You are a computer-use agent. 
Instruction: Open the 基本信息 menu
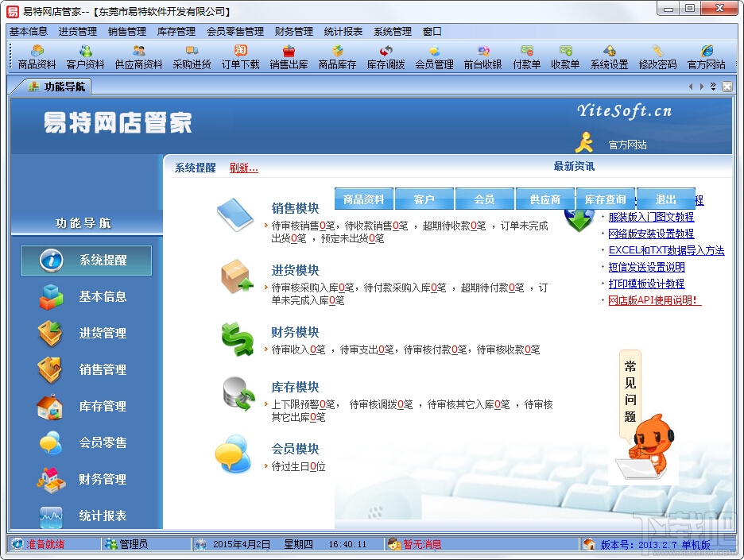(29, 31)
